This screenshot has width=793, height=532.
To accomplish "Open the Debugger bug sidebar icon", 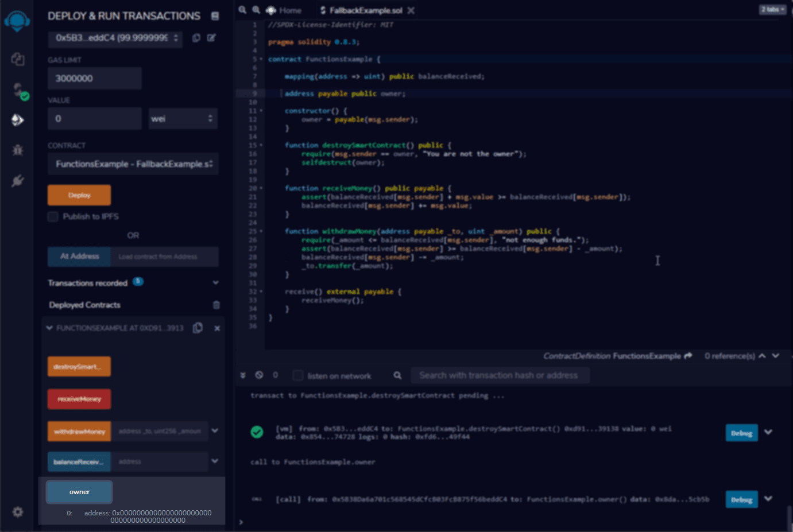I will click(x=18, y=150).
